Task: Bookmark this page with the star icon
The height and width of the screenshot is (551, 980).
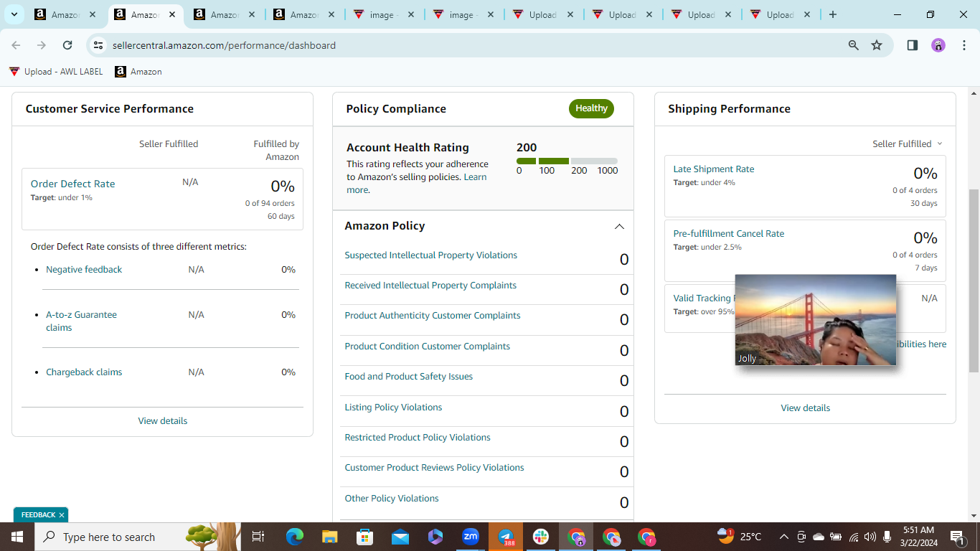Action: click(x=877, y=45)
